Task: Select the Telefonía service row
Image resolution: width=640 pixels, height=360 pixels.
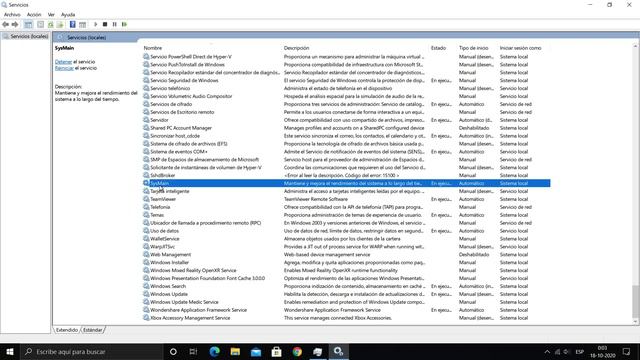Action: pyautogui.click(x=347, y=207)
